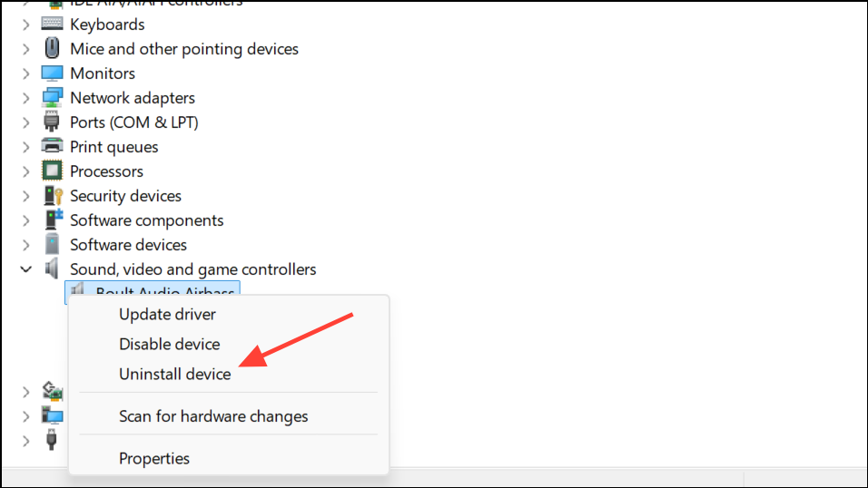
Task: Select the mouse icon for pointing devices
Action: pyautogui.click(x=52, y=48)
